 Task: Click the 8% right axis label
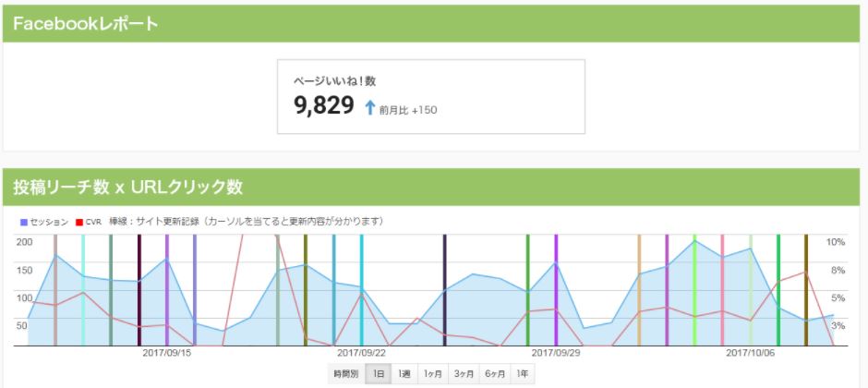click(838, 270)
